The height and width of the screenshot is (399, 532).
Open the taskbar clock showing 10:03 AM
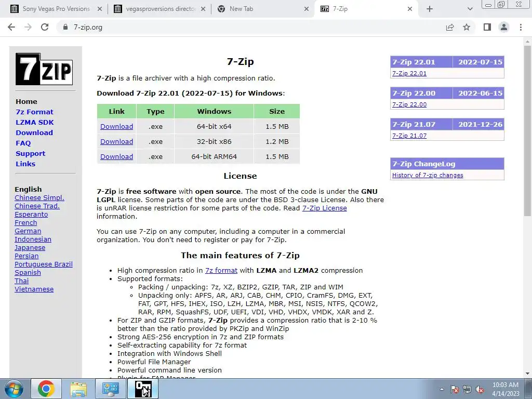[x=506, y=389]
